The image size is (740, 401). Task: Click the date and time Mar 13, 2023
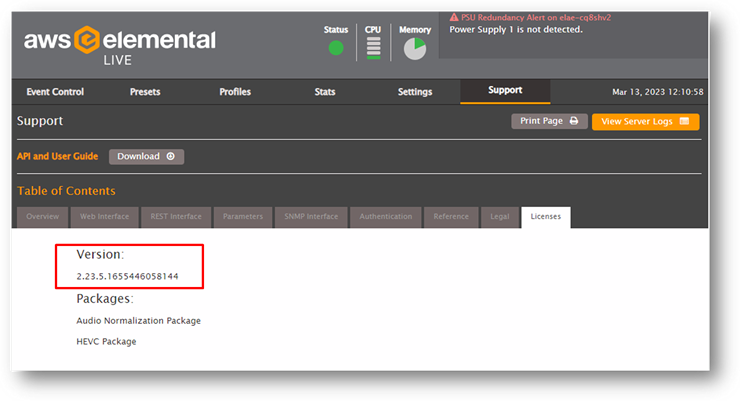[x=657, y=92]
